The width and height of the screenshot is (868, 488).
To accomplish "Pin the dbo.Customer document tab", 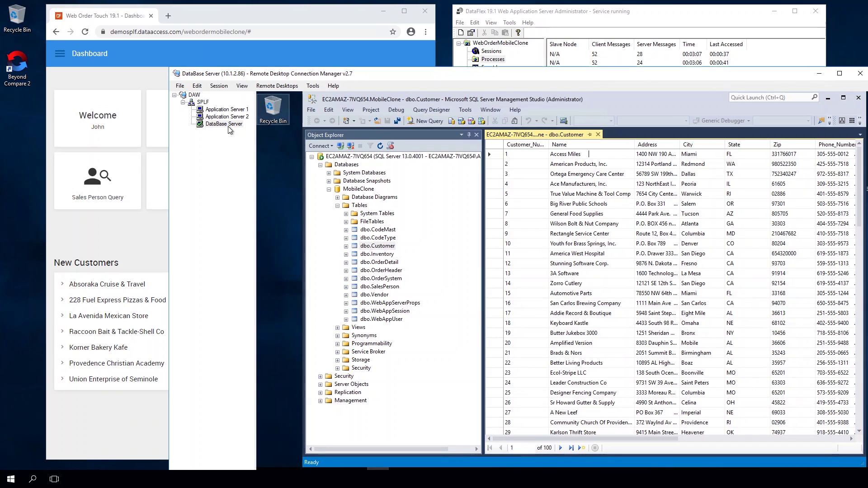I will (x=590, y=134).
